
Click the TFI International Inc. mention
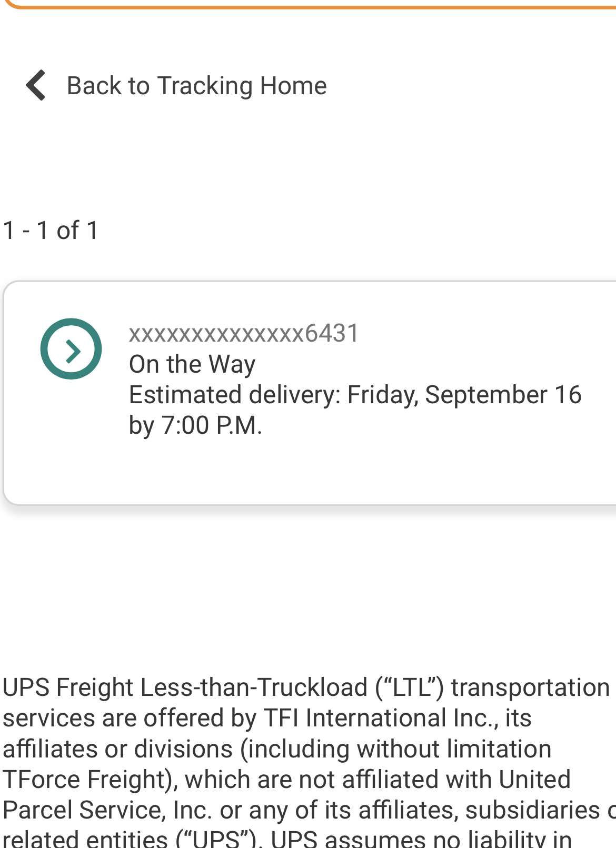pyautogui.click(x=380, y=718)
